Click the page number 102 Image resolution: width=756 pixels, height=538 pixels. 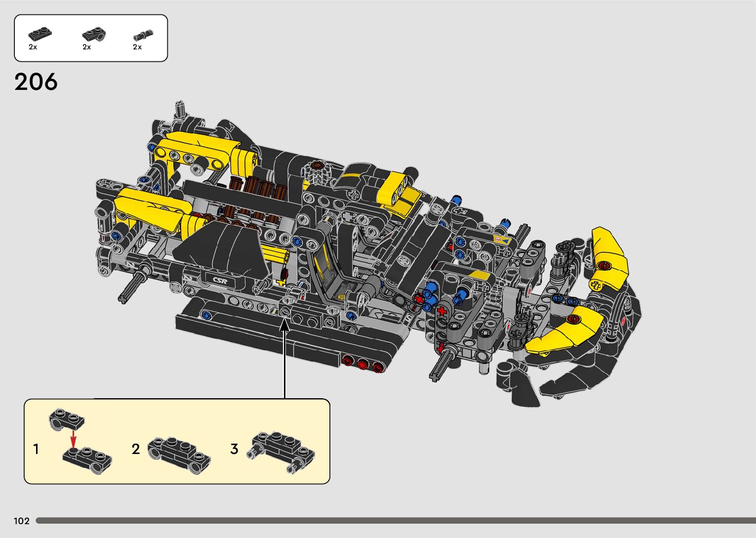click(22, 521)
